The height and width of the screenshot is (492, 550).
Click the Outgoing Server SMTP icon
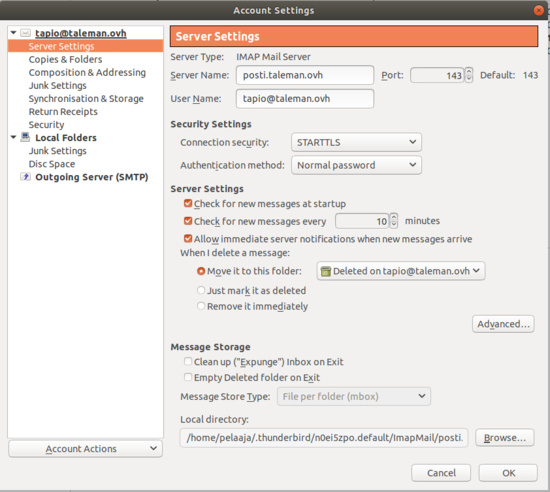tap(25, 177)
